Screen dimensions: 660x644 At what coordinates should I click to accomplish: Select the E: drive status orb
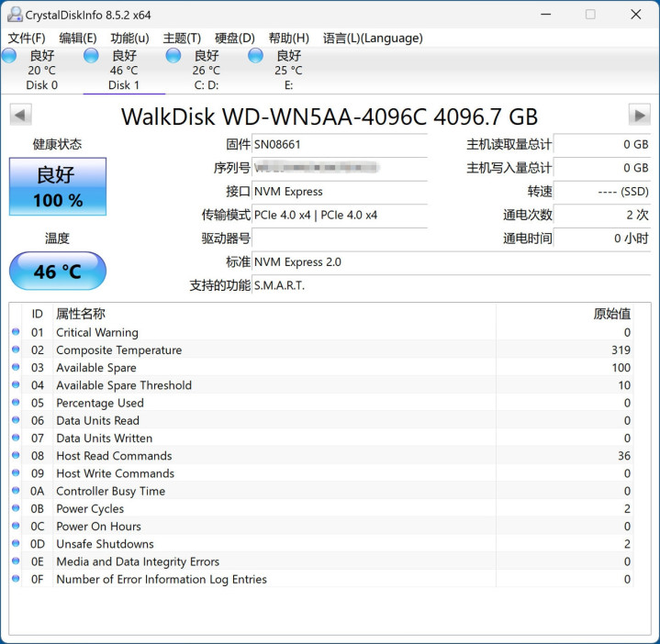tap(255, 56)
